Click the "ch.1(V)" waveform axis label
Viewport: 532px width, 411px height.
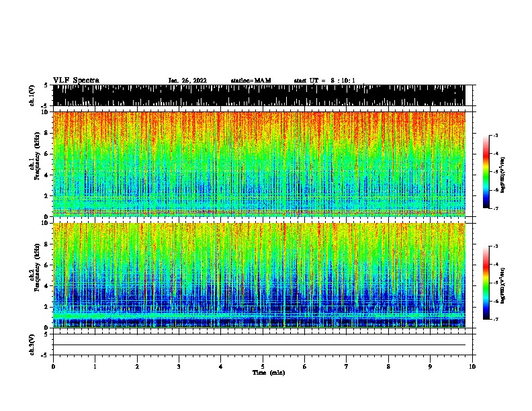click(x=32, y=95)
